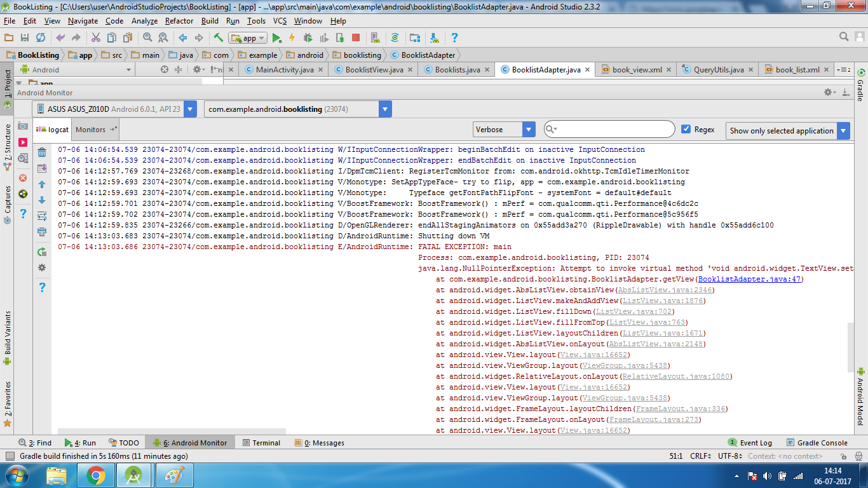Click the Paste toolbar icon
The image size is (868, 488).
tap(128, 38)
